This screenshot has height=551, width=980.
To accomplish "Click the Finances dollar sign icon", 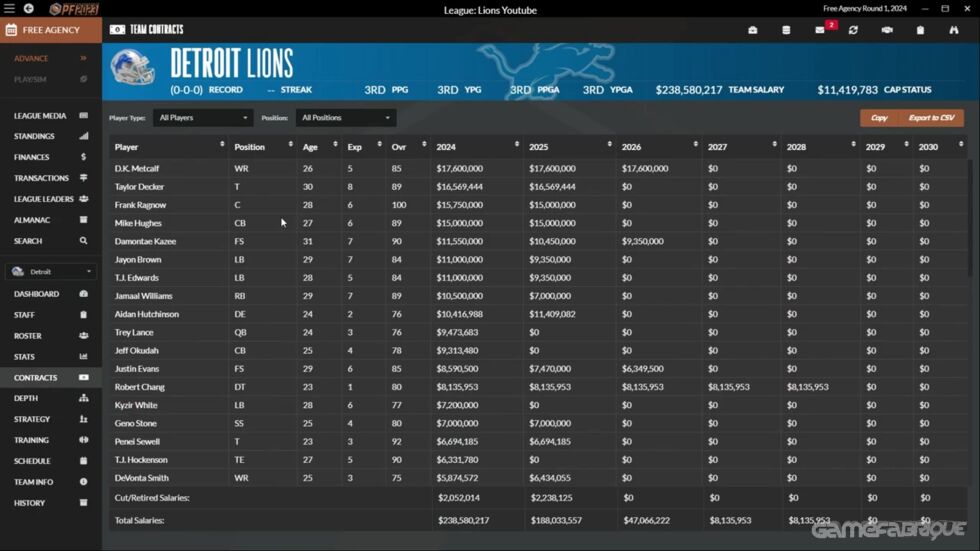I will point(84,157).
